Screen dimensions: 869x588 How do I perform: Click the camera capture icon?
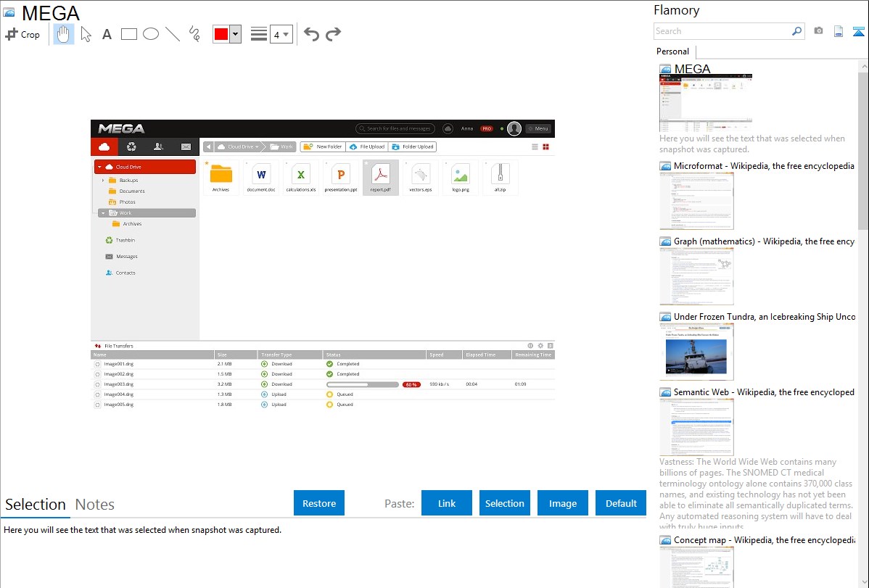[818, 31]
